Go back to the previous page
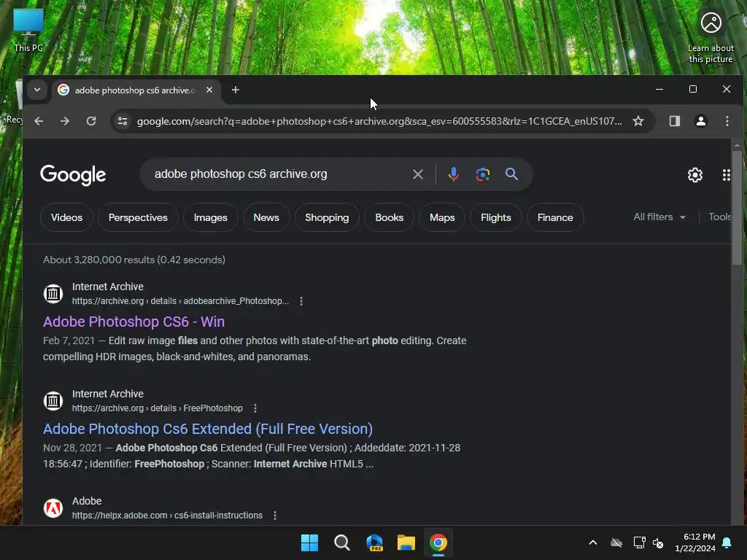 [x=39, y=121]
